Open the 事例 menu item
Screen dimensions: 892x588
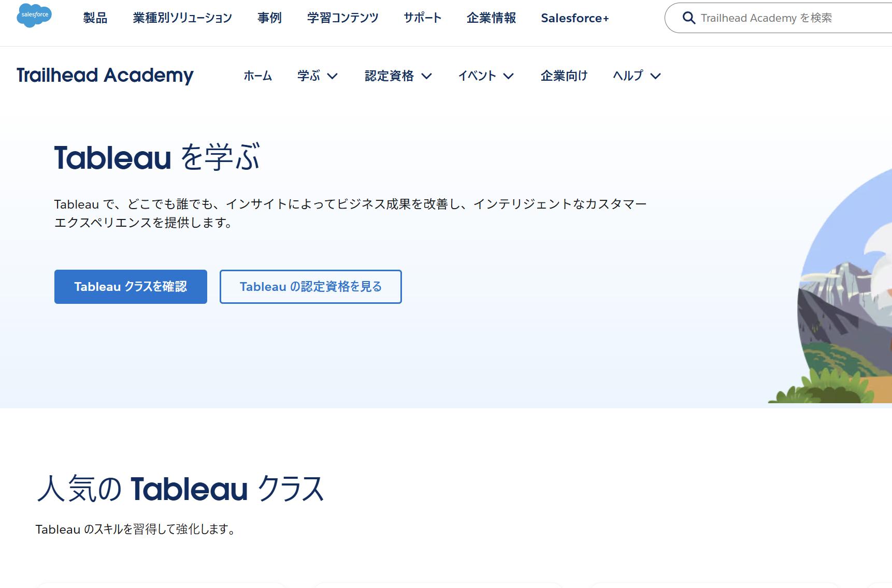point(269,18)
